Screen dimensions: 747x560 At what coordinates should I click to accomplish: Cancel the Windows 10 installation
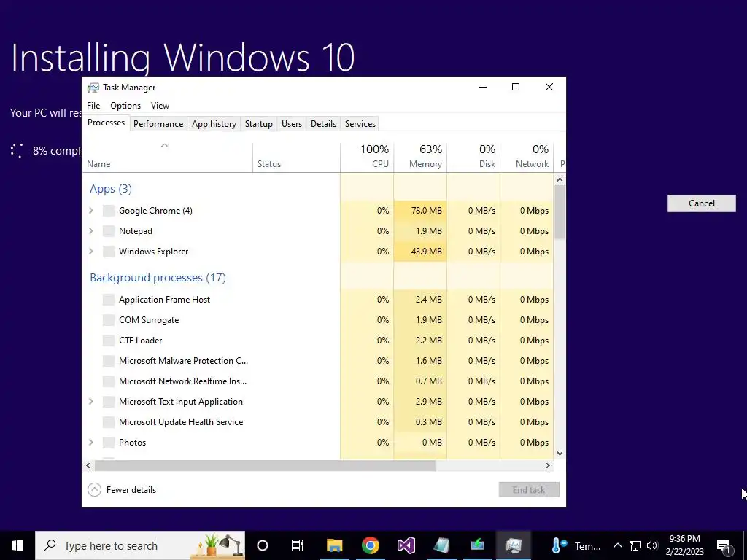pos(701,203)
